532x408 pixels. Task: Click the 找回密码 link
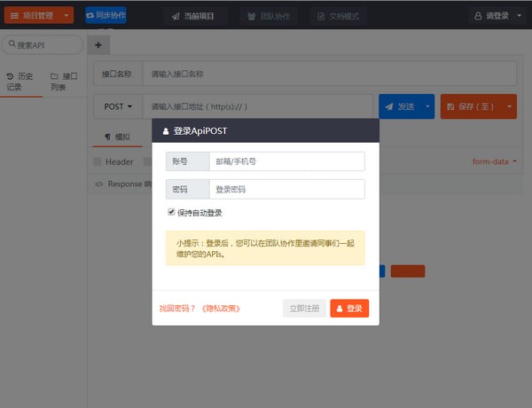click(177, 308)
